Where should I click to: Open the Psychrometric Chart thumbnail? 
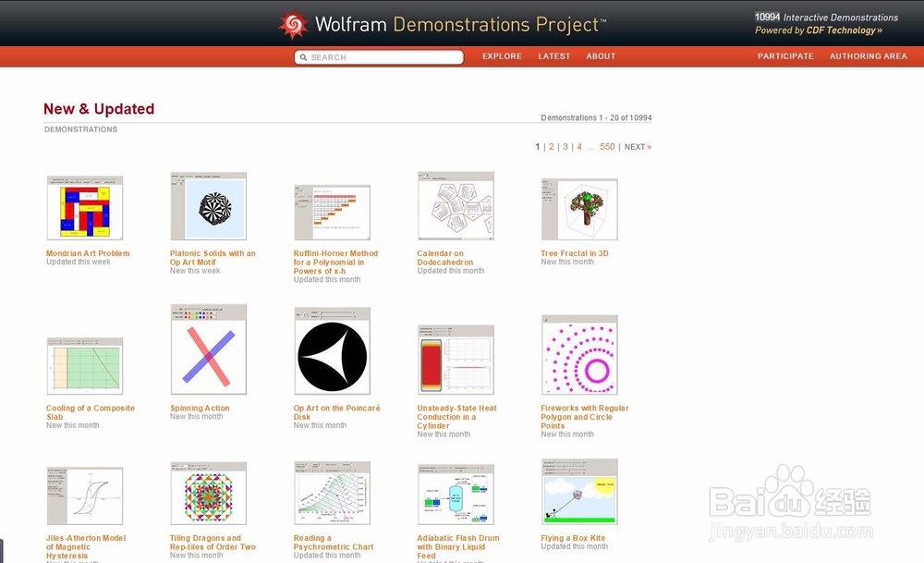click(333, 493)
